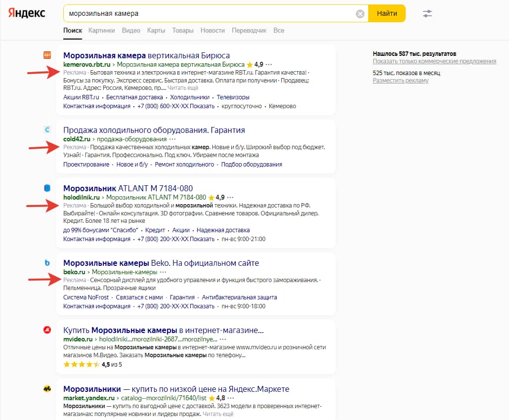Open three-dot menu for beko.ru result
The image size is (509, 420).
(x=163, y=272)
